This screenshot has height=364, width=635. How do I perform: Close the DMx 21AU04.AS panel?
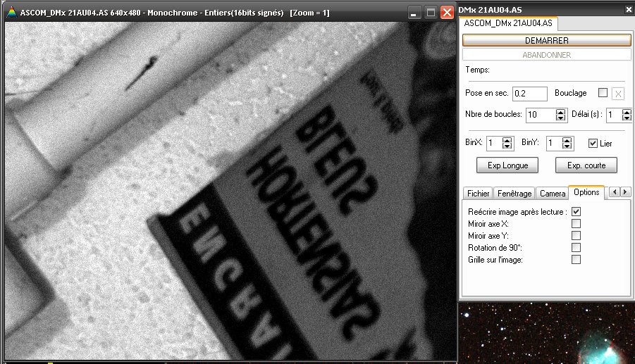pyautogui.click(x=629, y=9)
